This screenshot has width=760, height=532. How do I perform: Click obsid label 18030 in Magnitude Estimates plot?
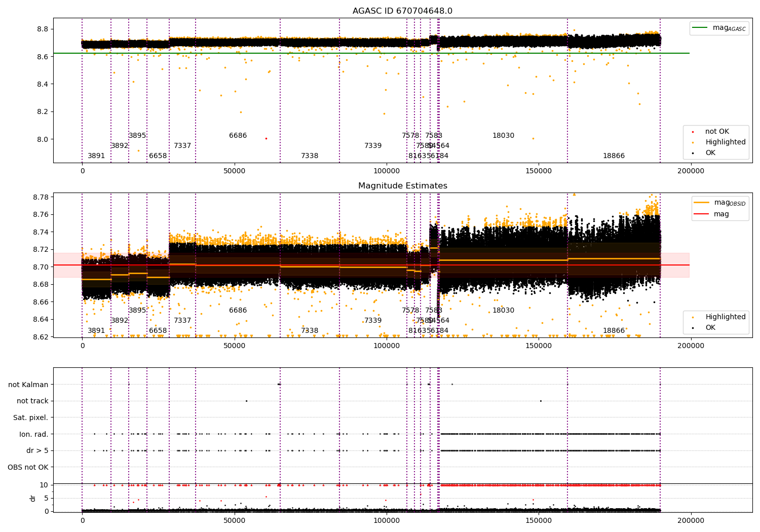point(503,311)
